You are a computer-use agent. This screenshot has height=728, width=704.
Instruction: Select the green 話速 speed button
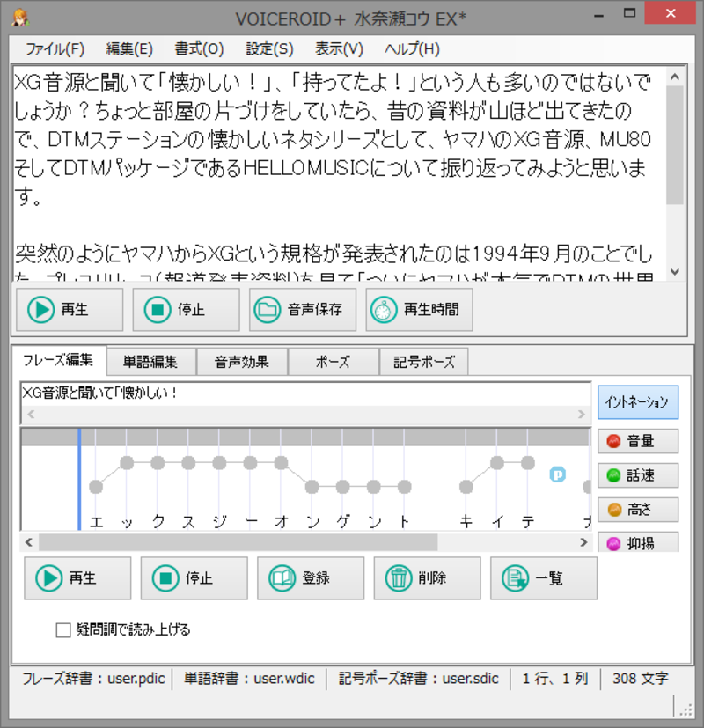coord(638,475)
